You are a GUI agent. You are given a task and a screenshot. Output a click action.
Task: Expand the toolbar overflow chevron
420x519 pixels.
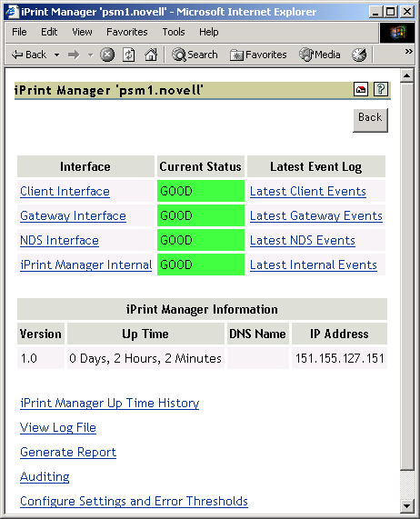pos(409,51)
